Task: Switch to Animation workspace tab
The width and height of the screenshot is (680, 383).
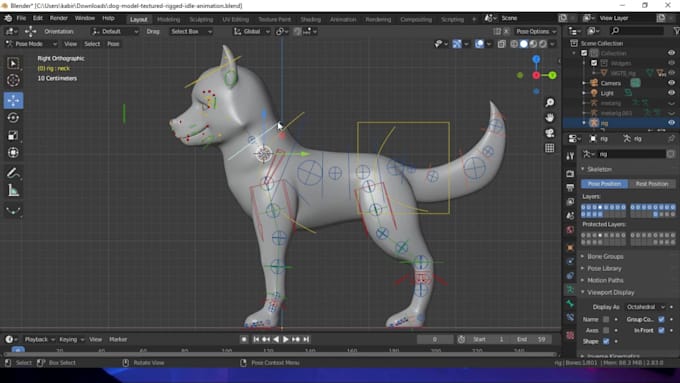Action: coord(343,20)
